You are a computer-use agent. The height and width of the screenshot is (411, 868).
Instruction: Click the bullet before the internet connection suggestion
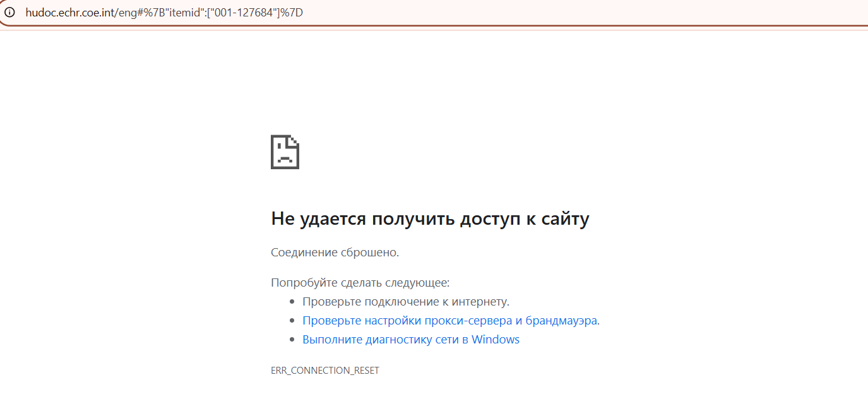coord(291,302)
